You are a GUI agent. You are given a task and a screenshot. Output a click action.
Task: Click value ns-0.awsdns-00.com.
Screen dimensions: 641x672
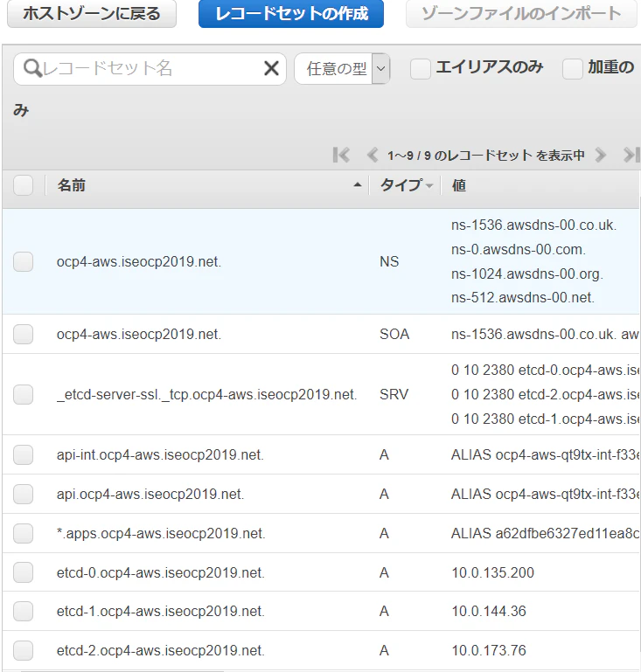pos(519,249)
